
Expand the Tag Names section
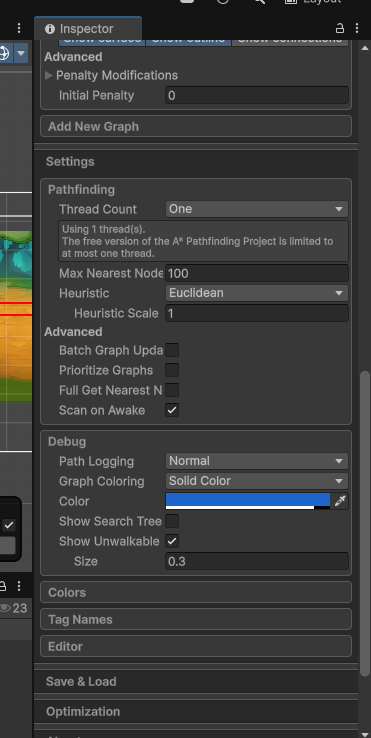pyautogui.click(x=196, y=619)
